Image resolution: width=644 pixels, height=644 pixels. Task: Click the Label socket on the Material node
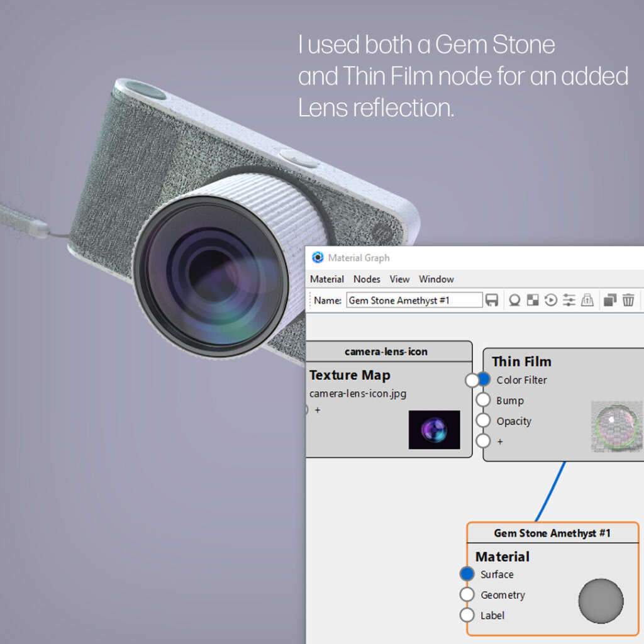(467, 615)
